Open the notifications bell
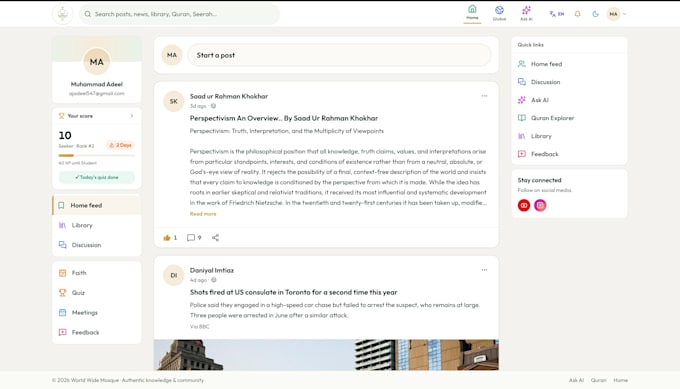The height and width of the screenshot is (389, 680). click(577, 14)
